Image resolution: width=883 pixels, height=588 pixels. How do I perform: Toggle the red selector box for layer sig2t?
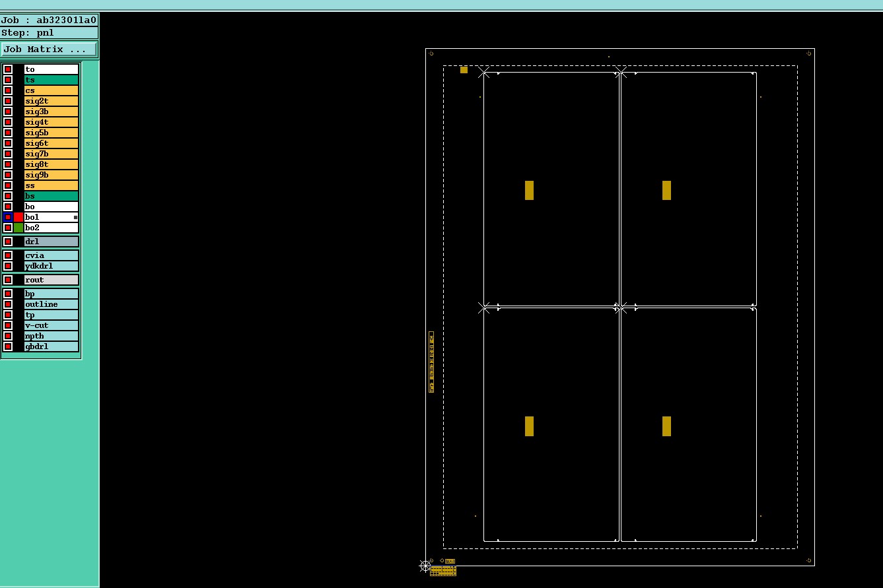(8, 101)
